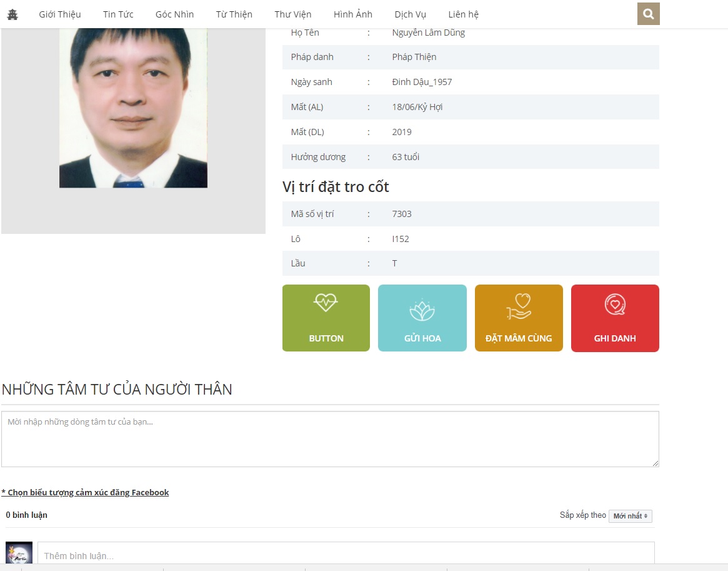Go to the Góc Nhìn section
This screenshot has height=571, width=728.
click(174, 14)
